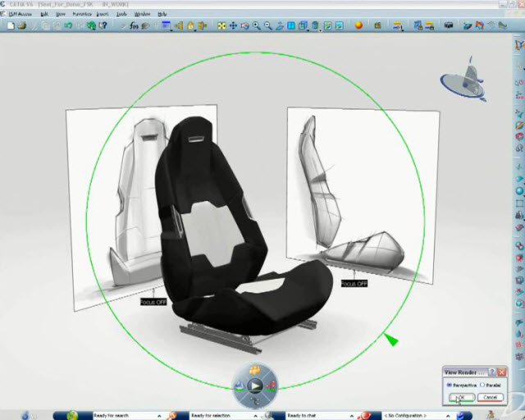525x420 pixels.
Task: Expand the 'Ready for selection' dropdown arrow
Action: pyautogui.click(x=255, y=416)
